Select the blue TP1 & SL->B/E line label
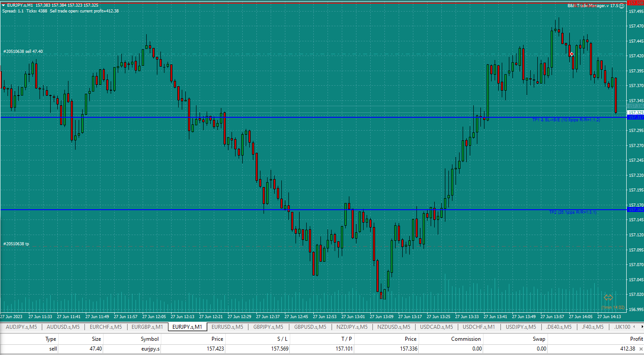The height and width of the screenshot is (355, 644). point(566,120)
